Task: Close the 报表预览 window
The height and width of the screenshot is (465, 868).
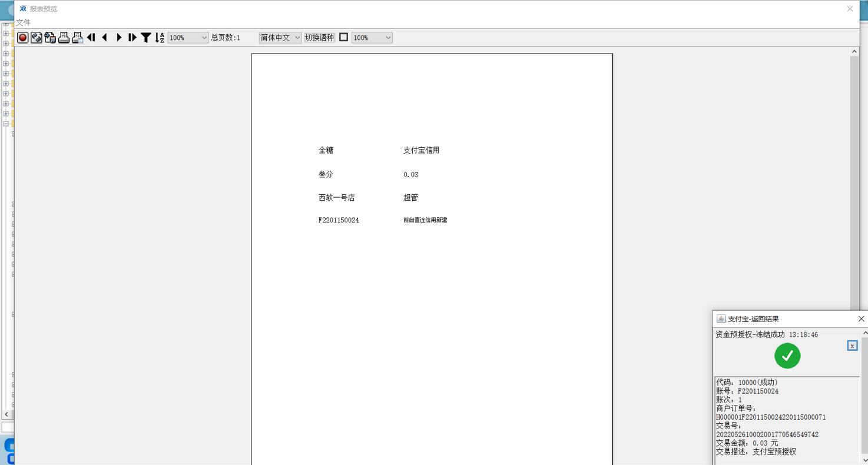Action: (850, 9)
